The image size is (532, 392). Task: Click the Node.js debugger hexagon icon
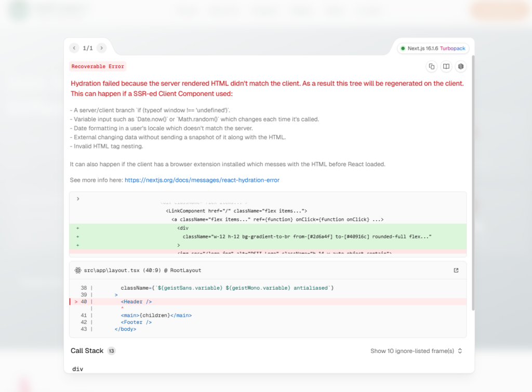(460, 66)
